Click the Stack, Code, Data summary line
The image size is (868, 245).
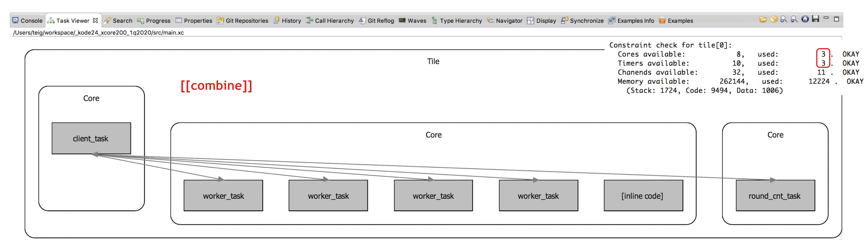click(x=704, y=90)
